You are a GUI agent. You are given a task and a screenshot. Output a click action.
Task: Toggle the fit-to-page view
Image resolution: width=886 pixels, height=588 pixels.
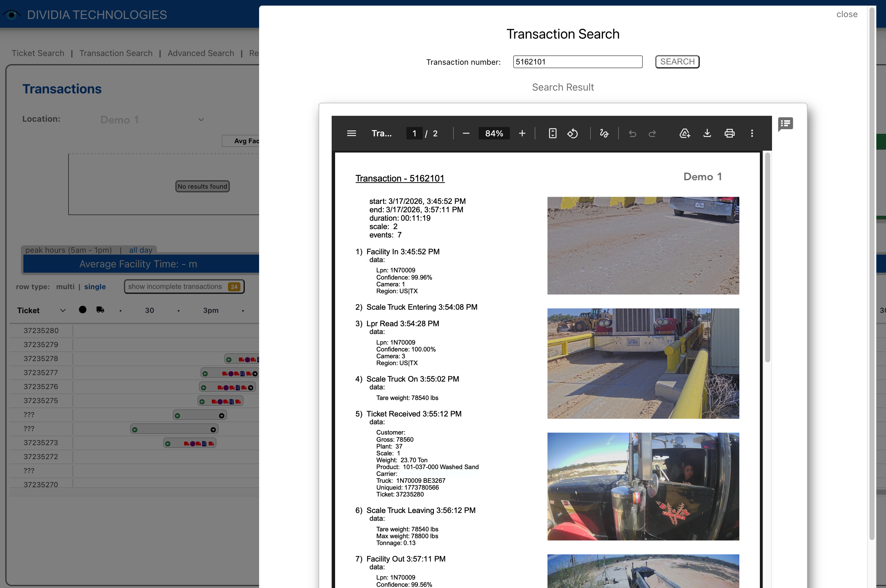click(x=552, y=133)
